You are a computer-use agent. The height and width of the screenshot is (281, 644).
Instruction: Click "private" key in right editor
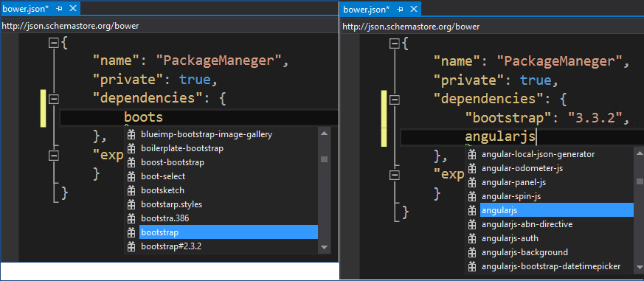pos(469,80)
